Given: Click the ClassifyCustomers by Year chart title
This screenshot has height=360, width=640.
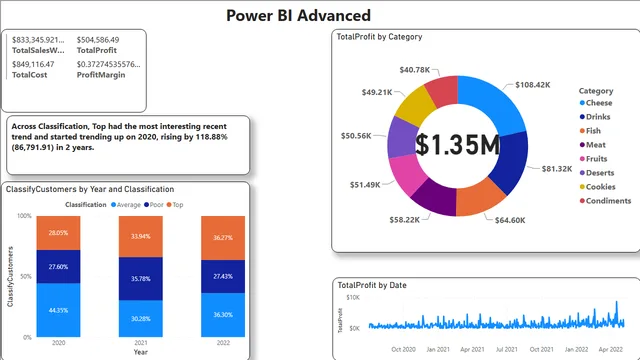Looking at the screenshot, I should pyautogui.click(x=90, y=189).
